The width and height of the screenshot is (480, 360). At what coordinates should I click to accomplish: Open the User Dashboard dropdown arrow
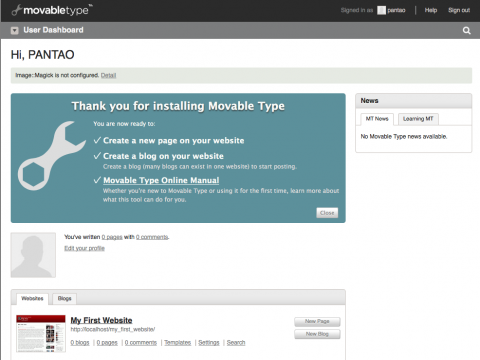tap(14, 31)
